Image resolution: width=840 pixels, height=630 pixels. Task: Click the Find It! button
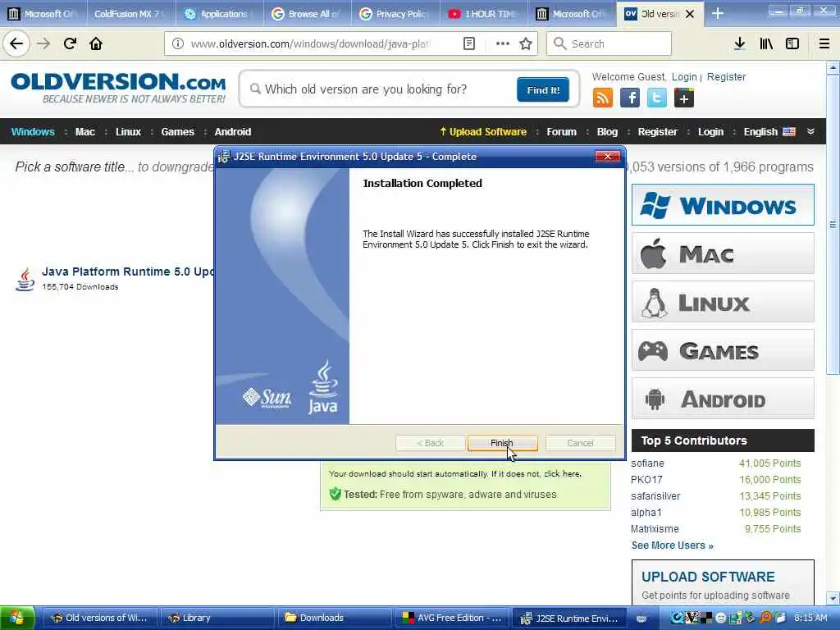pyautogui.click(x=543, y=89)
